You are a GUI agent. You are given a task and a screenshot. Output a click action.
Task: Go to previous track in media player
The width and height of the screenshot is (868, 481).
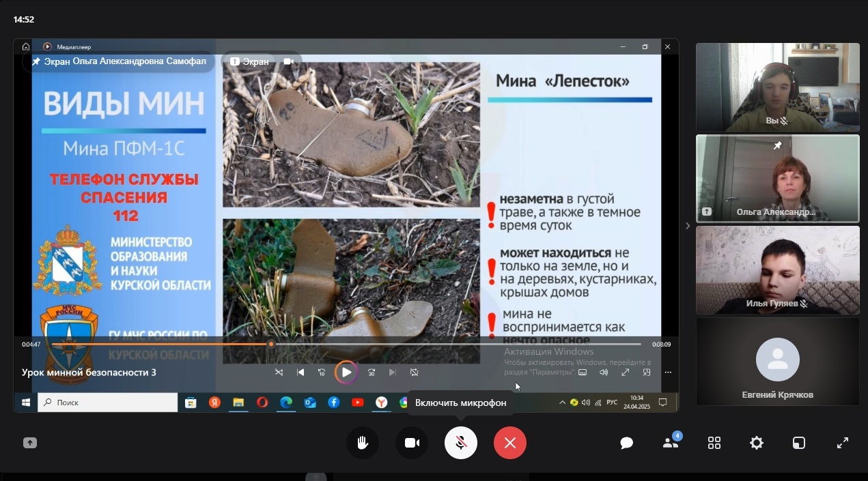pyautogui.click(x=300, y=373)
